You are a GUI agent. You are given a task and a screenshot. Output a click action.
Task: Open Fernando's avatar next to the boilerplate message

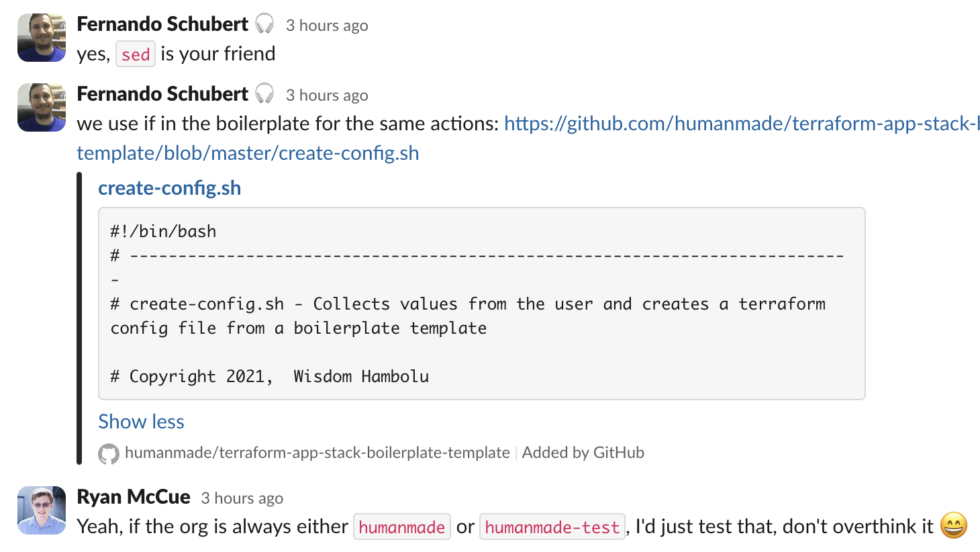pyautogui.click(x=42, y=107)
